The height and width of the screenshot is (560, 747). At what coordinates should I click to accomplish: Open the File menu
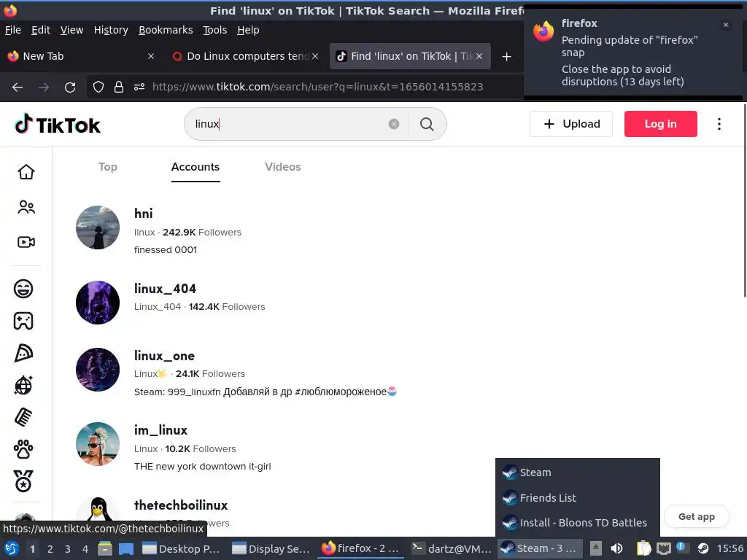[x=13, y=30]
